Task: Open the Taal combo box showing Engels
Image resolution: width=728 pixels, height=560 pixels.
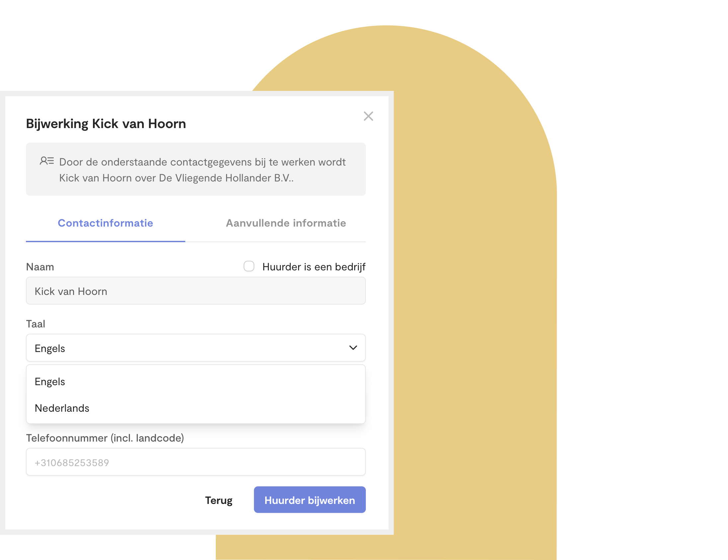Action: 196,348
